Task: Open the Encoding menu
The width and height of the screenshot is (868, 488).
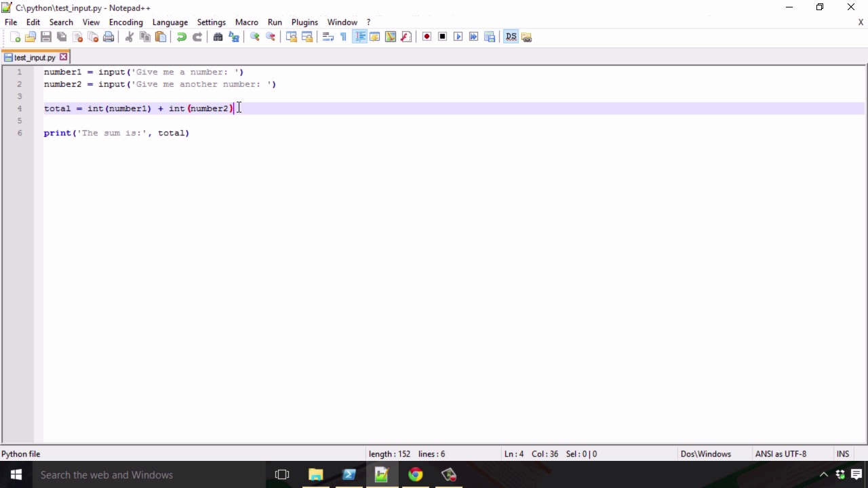Action: pos(126,22)
